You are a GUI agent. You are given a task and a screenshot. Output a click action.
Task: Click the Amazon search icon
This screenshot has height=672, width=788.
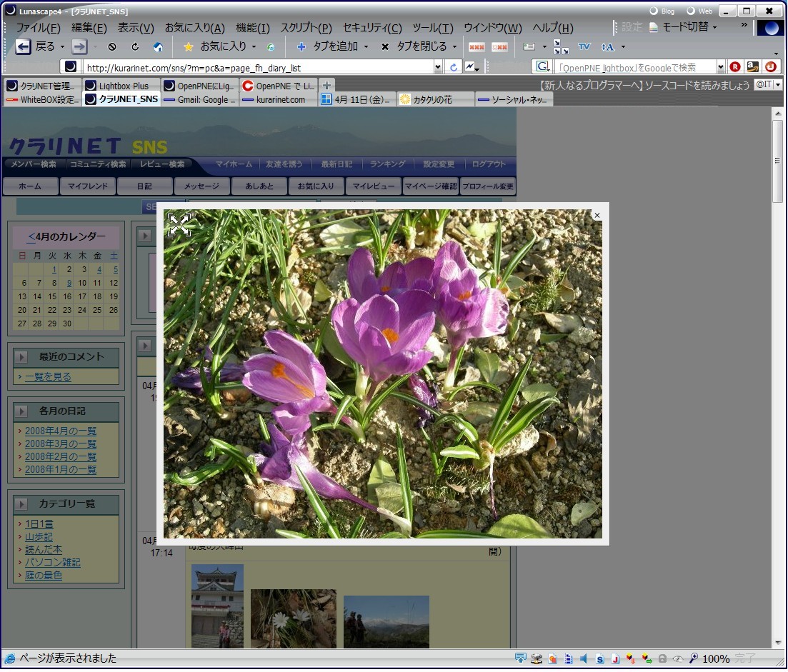753,67
